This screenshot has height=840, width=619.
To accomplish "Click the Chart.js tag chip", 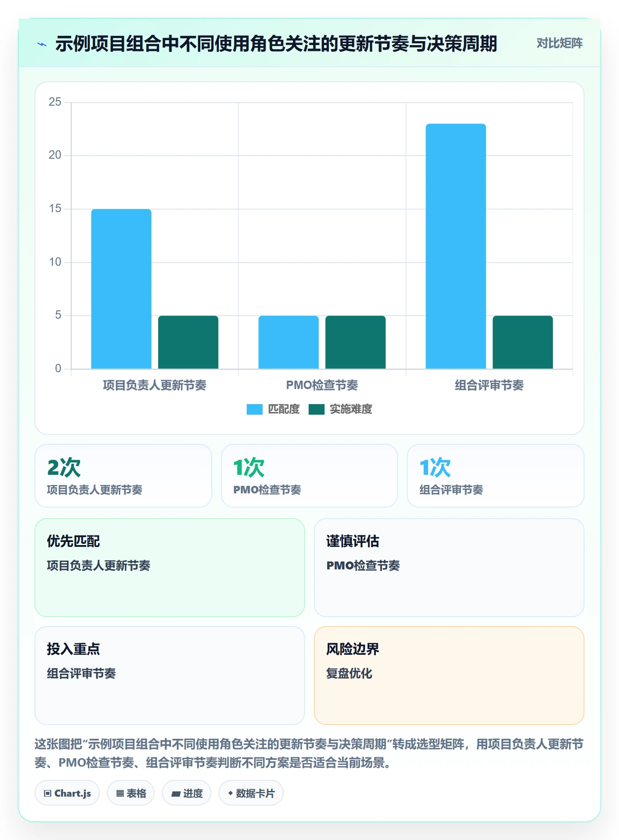I will click(x=67, y=793).
